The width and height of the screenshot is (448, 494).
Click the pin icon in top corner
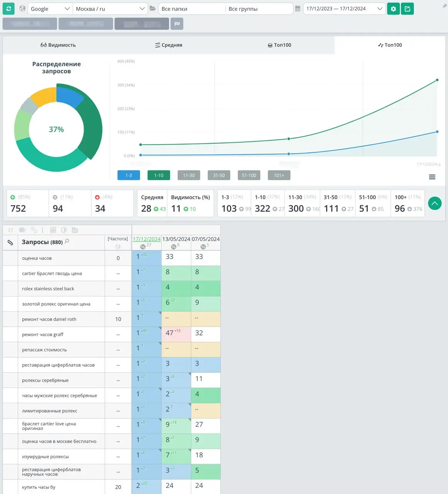pyautogui.click(x=445, y=6)
